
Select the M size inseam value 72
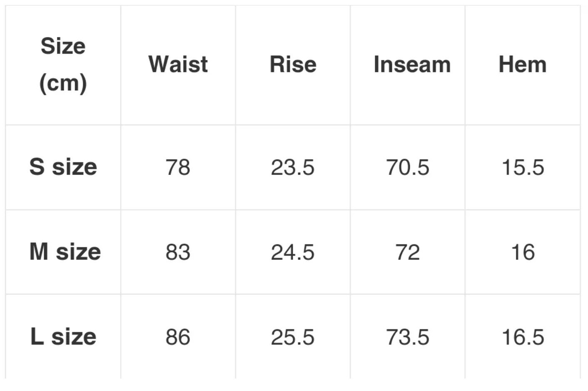pyautogui.click(x=407, y=252)
